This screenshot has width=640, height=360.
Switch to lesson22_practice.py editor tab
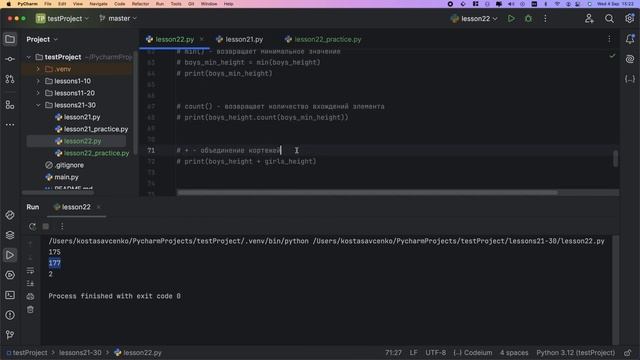click(x=323, y=39)
